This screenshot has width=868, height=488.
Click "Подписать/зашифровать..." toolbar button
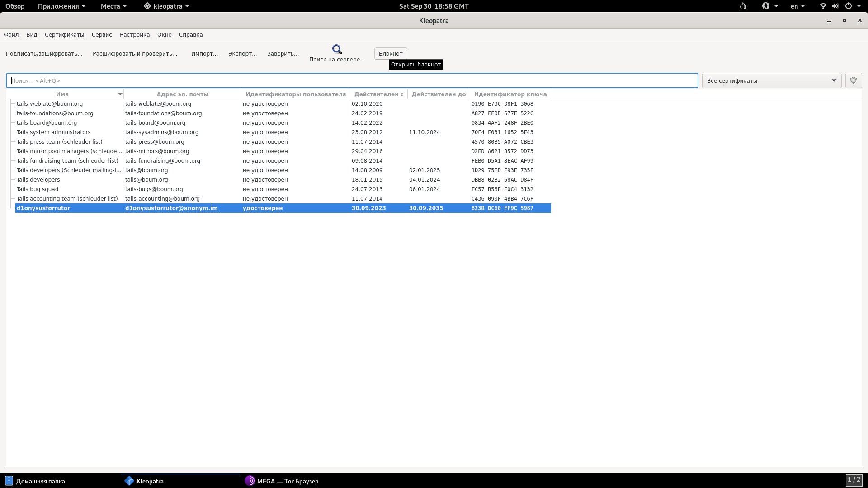click(44, 53)
